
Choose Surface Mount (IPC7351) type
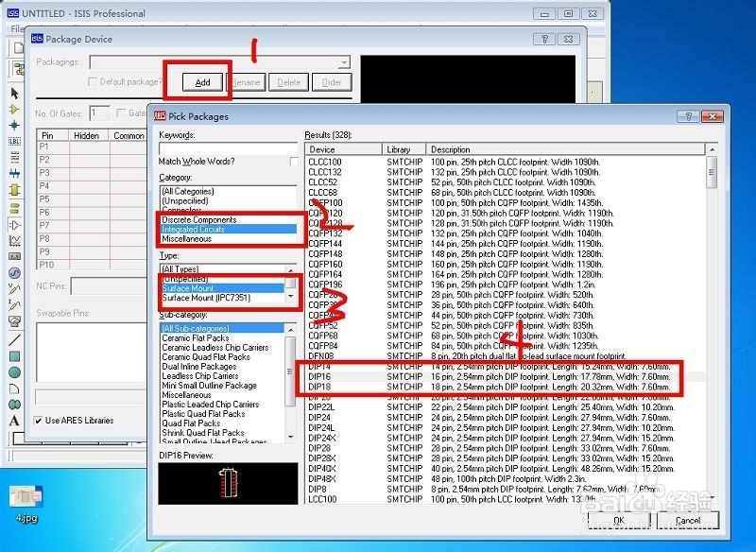click(206, 298)
